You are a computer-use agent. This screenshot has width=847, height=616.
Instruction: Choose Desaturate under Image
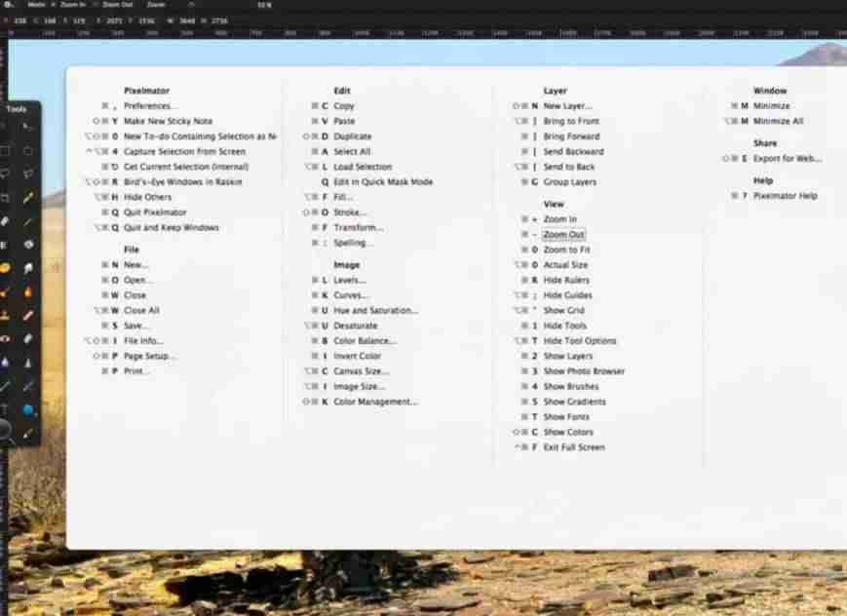coord(356,326)
